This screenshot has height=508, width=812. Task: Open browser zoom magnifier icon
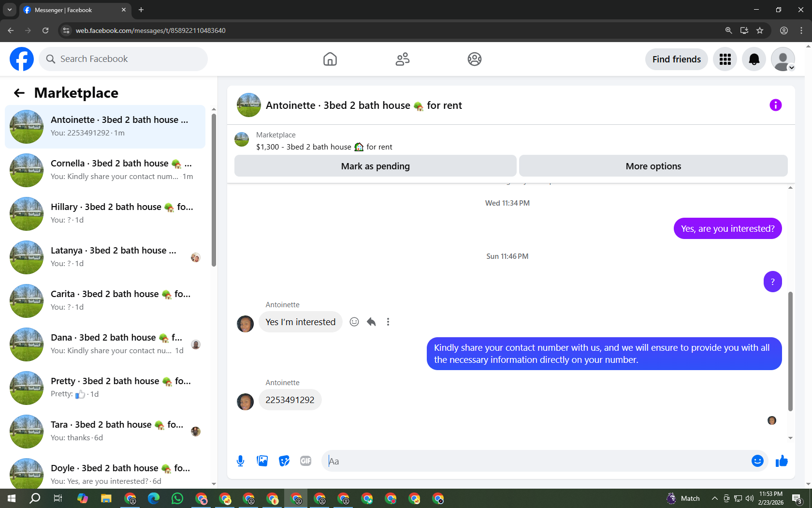728,30
